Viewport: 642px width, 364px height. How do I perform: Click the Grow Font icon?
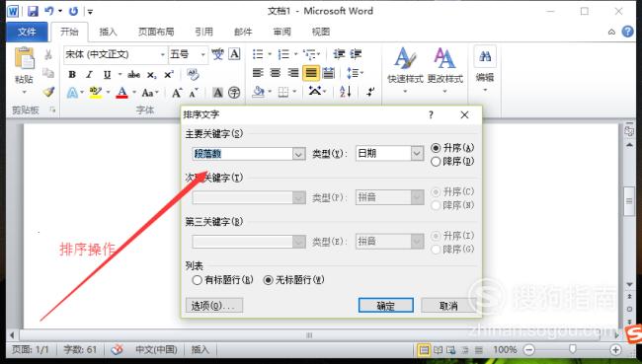pos(177,93)
